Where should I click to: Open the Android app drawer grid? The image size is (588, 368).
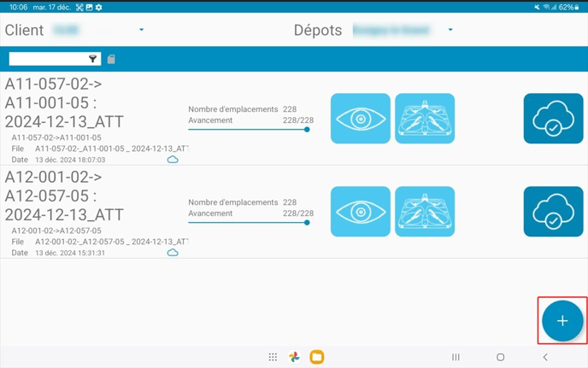click(273, 357)
